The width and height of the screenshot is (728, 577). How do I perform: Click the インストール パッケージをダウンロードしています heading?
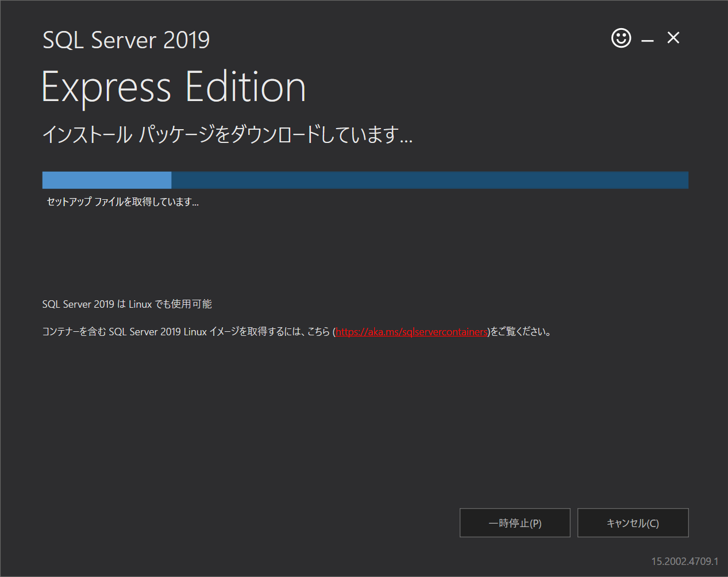point(228,134)
